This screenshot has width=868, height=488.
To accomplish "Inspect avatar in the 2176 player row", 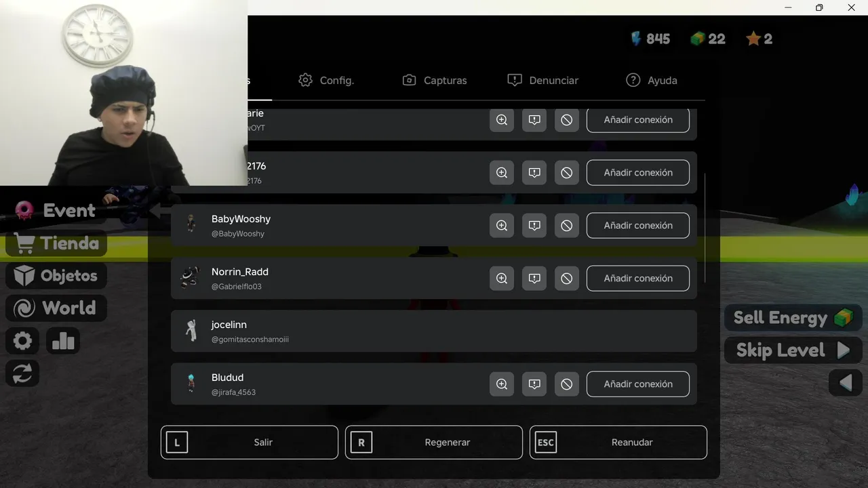I will [502, 173].
